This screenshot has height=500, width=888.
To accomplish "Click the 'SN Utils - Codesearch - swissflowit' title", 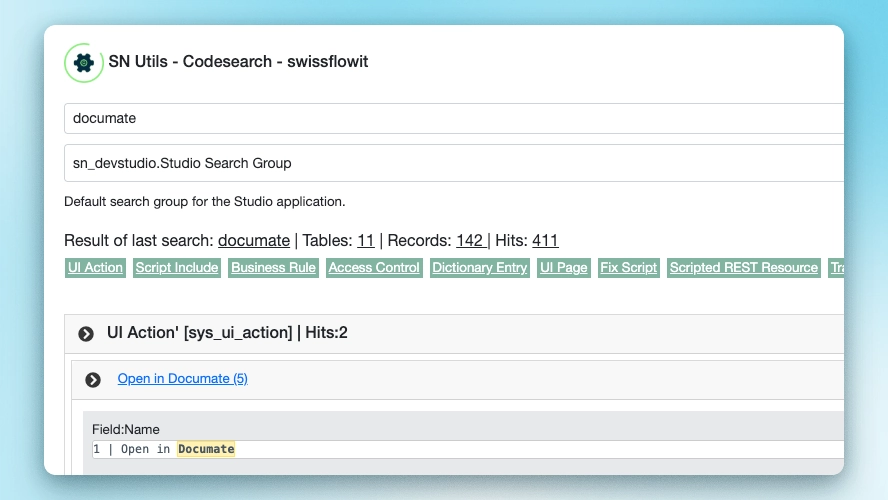I will pos(238,62).
